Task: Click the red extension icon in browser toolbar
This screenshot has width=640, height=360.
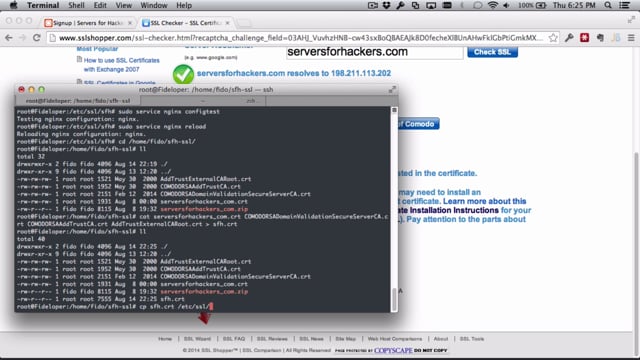Action: pos(584,38)
